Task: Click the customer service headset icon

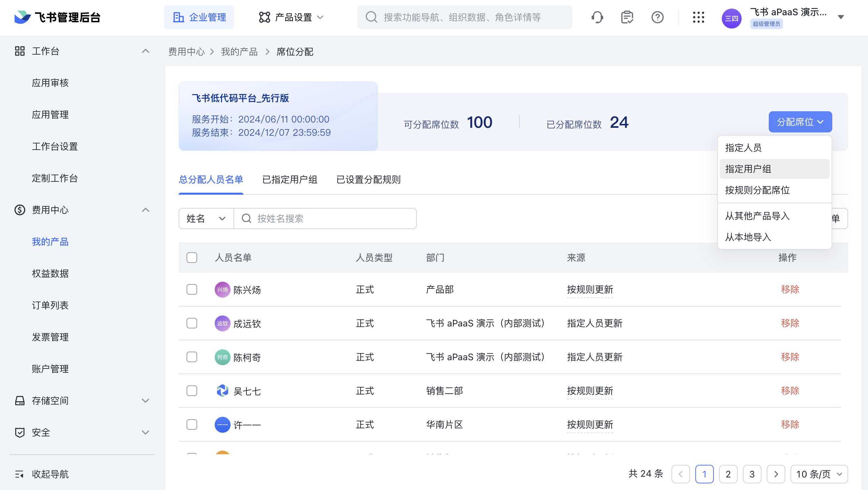Action: [597, 17]
